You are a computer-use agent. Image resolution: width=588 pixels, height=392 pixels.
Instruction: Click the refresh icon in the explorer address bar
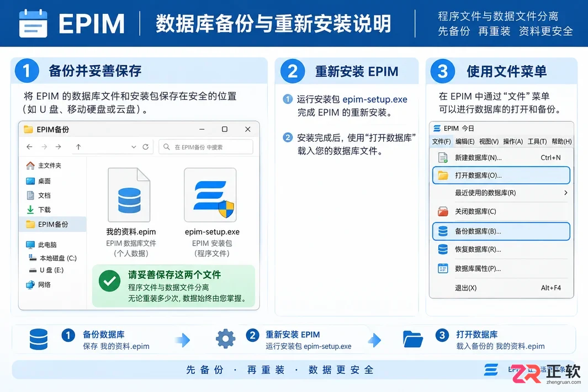(x=146, y=147)
